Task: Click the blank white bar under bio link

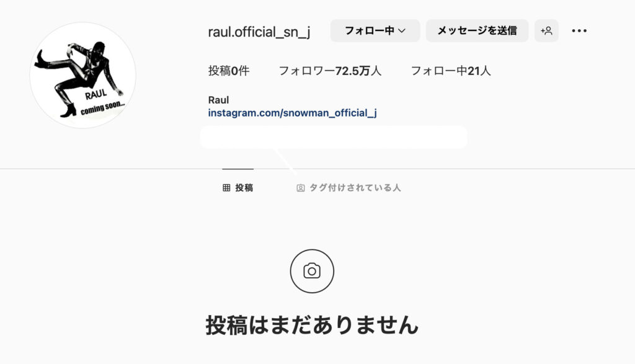Action: pos(334,137)
